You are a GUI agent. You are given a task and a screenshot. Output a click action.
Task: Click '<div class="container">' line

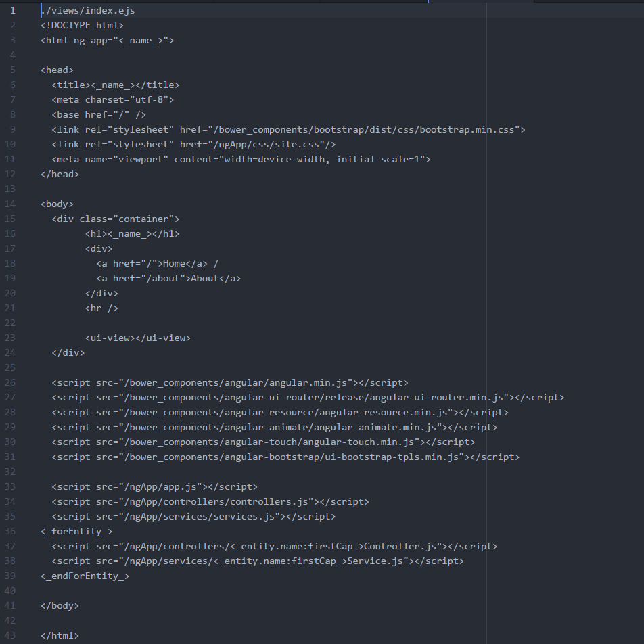tap(116, 219)
